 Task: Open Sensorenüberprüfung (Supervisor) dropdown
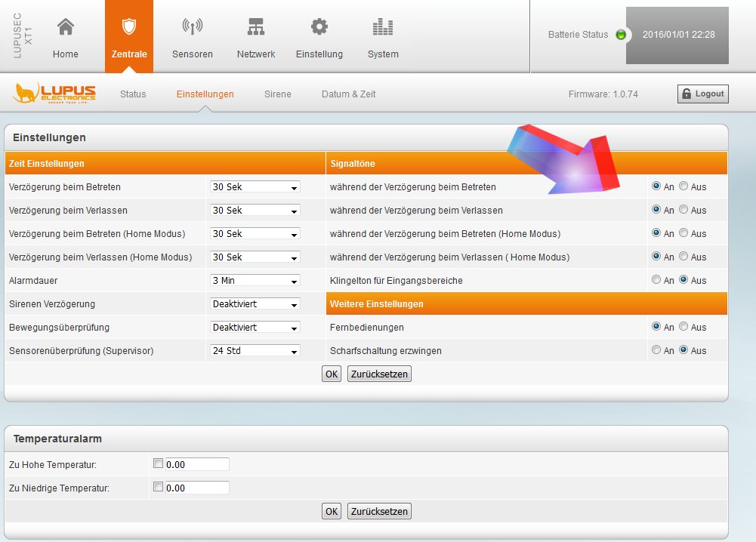pos(255,351)
